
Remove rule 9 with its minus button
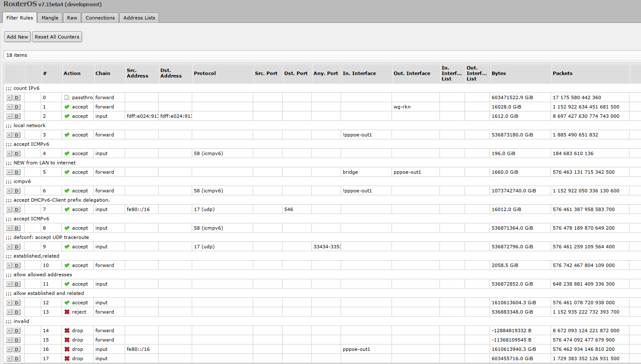click(9, 247)
